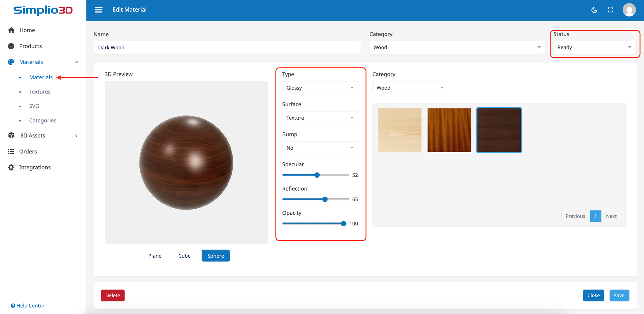644x314 pixels.
Task: Open Integrations via gear icon
Action: [11, 167]
